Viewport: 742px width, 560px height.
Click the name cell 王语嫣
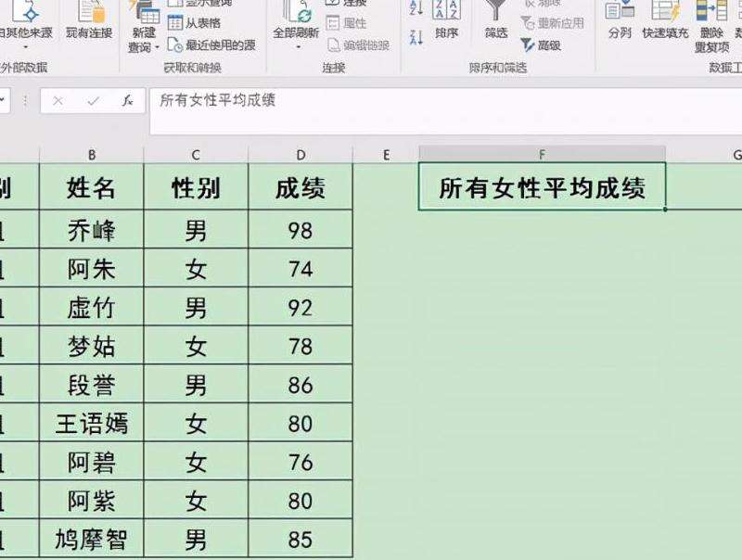point(91,424)
